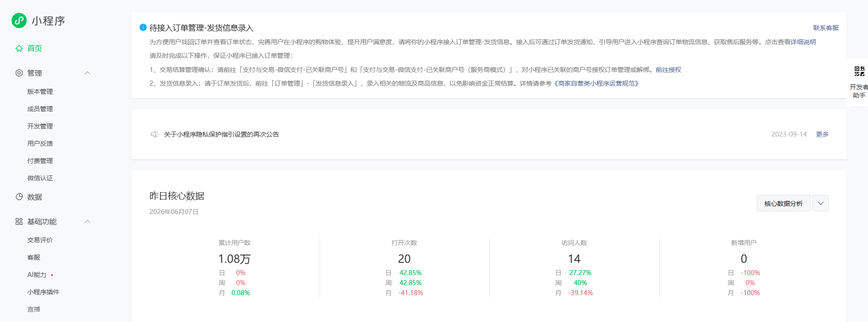Open 开发管理 menu item
868x322 pixels.
point(40,126)
